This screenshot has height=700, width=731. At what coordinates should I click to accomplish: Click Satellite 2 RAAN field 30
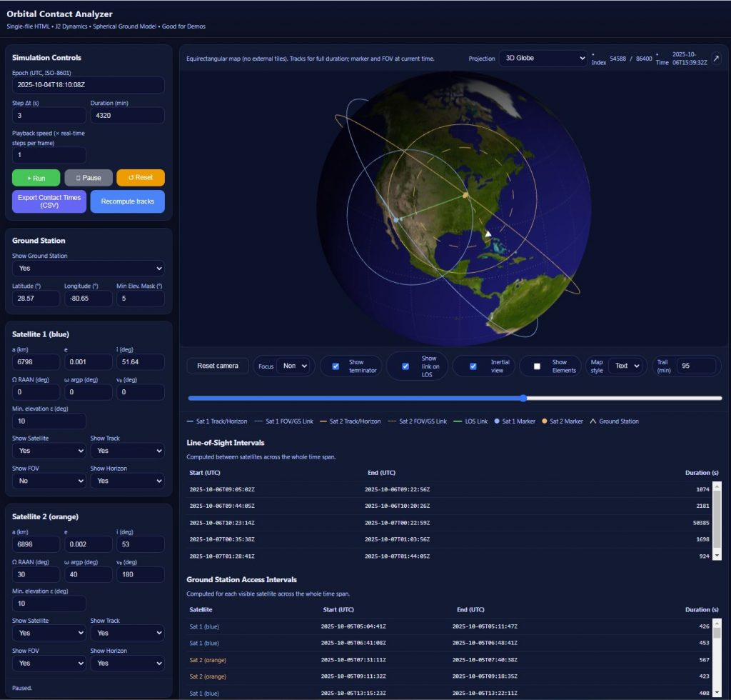pos(36,574)
